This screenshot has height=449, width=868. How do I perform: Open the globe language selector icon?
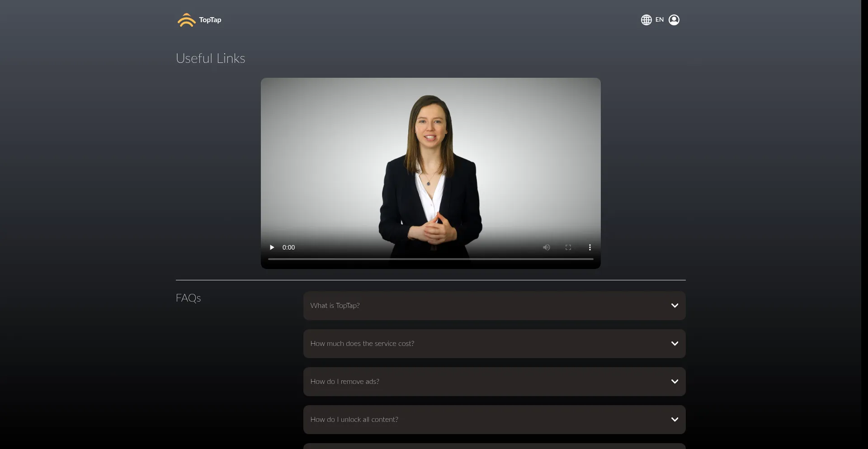click(x=646, y=20)
